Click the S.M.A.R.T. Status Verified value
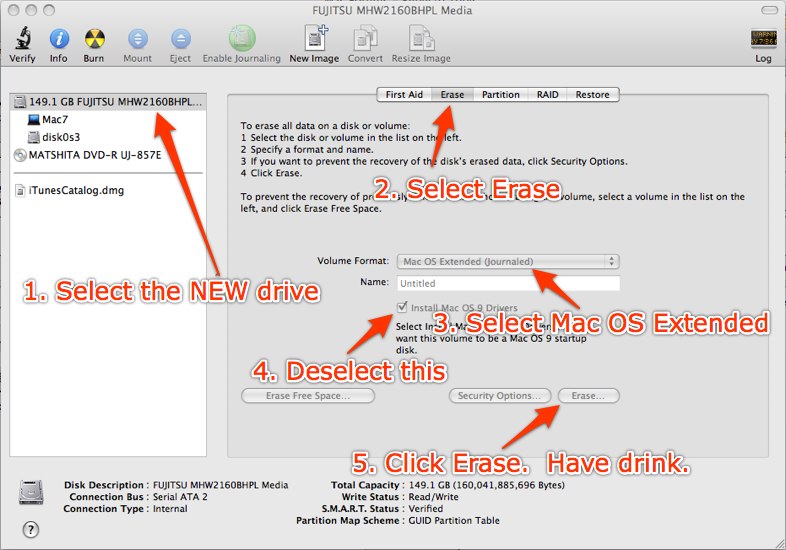786x550 pixels. [x=426, y=508]
